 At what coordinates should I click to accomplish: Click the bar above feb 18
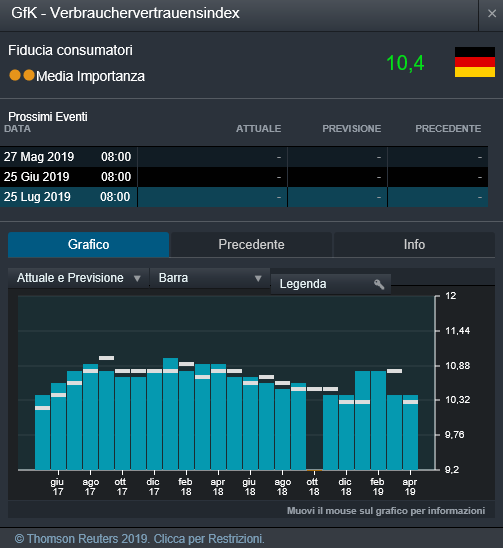click(x=186, y=420)
